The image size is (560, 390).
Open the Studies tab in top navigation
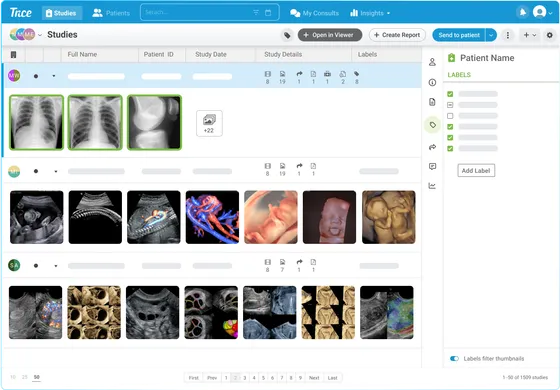[62, 13]
